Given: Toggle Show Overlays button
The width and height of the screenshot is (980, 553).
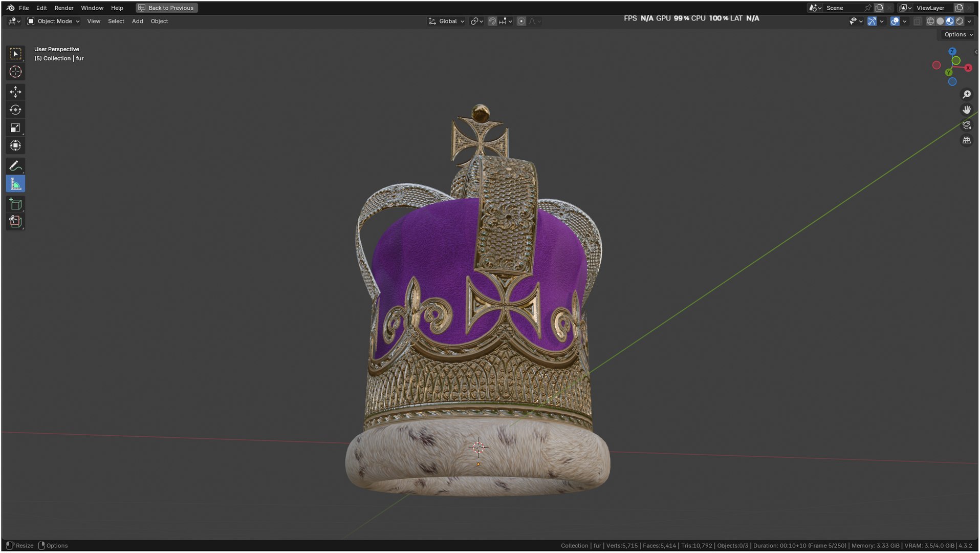Looking at the screenshot, I should point(895,21).
